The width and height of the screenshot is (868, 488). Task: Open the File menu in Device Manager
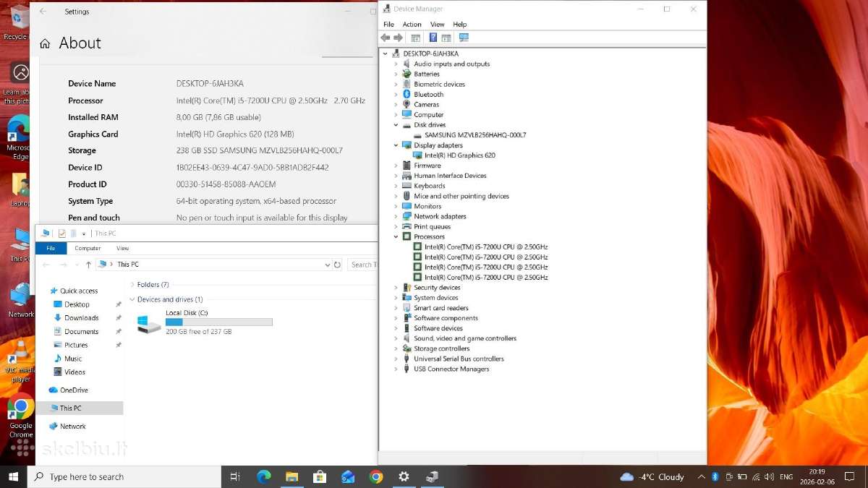tap(389, 25)
